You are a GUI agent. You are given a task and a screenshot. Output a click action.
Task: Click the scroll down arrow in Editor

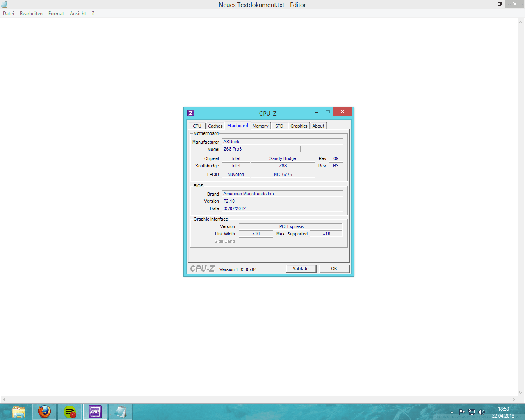tap(521, 393)
